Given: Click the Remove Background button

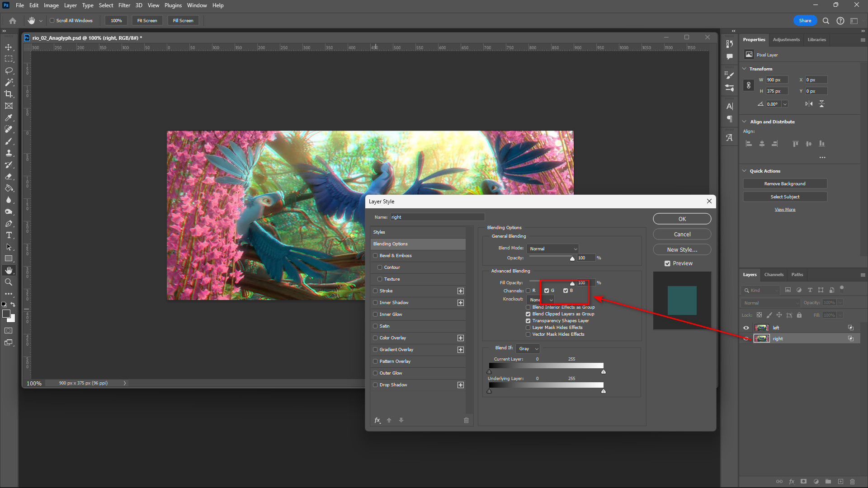Looking at the screenshot, I should [x=784, y=183].
